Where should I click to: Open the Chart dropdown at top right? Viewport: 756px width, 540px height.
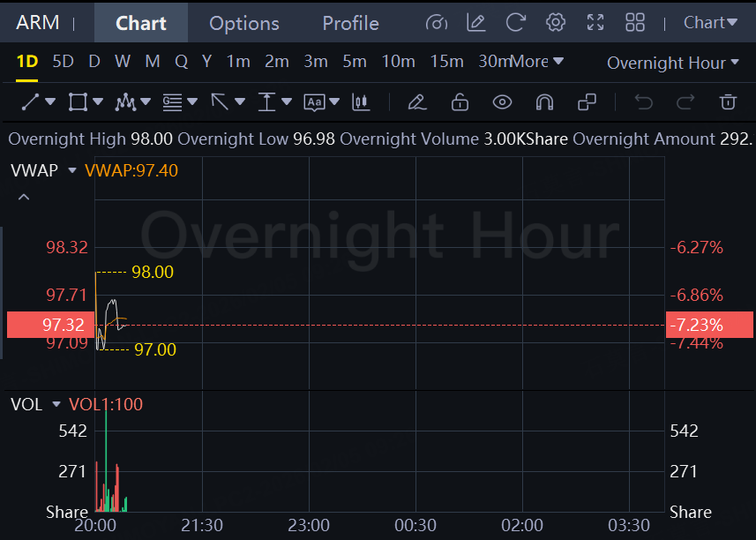tap(710, 22)
